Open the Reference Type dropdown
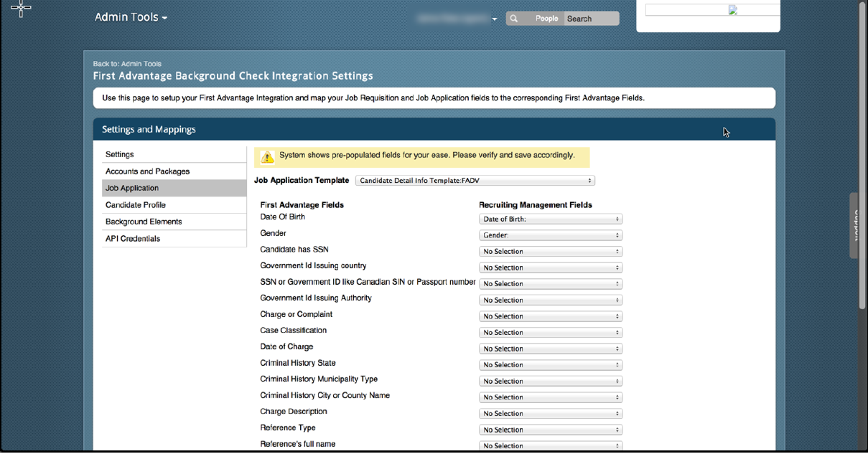 (551, 430)
